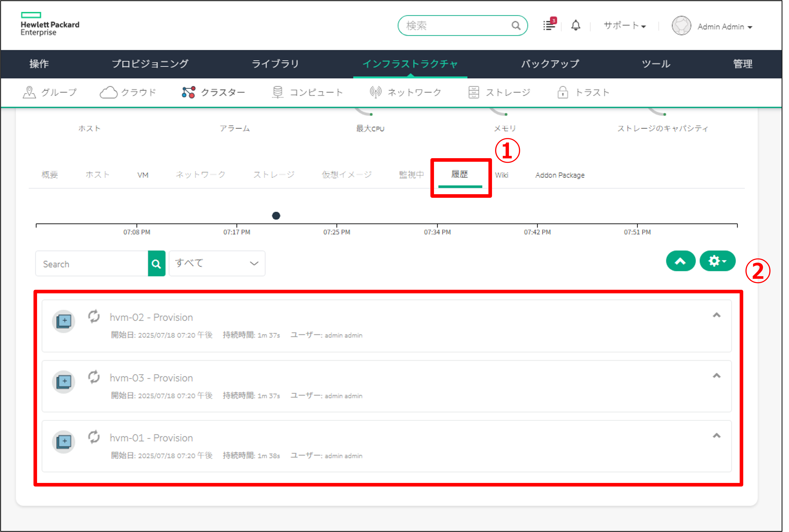The width and height of the screenshot is (789, 532).
Task: Click the green collapse-all arrow button
Action: [x=680, y=261]
